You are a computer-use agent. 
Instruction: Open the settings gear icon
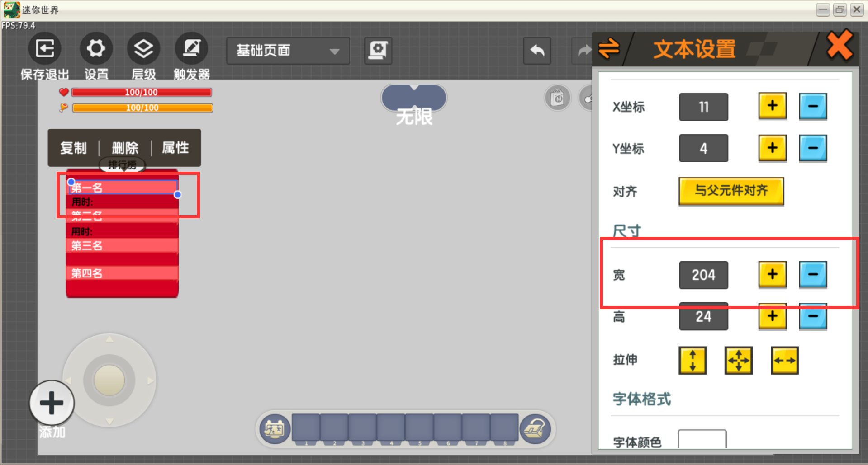(96, 48)
